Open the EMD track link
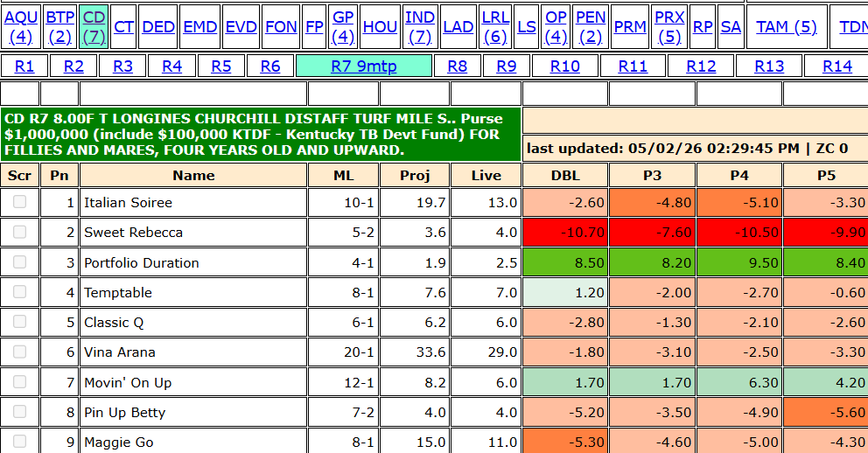868x453 pixels. point(199,26)
